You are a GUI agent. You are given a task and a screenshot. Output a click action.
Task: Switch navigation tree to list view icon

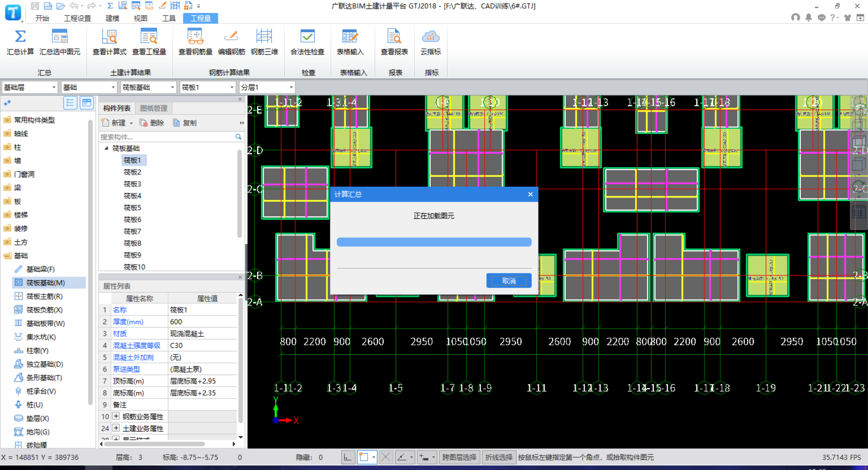point(70,103)
